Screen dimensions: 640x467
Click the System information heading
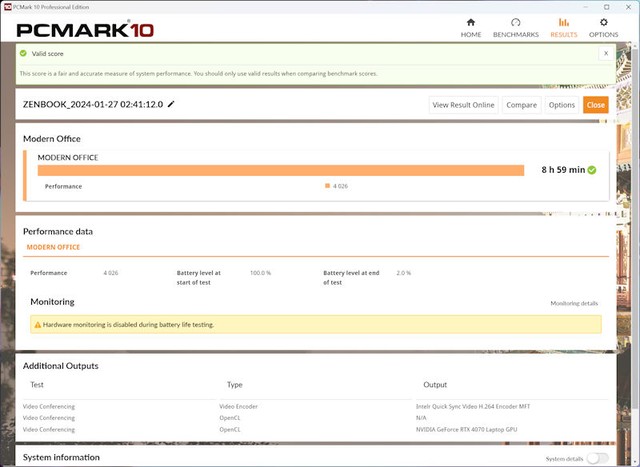61,457
